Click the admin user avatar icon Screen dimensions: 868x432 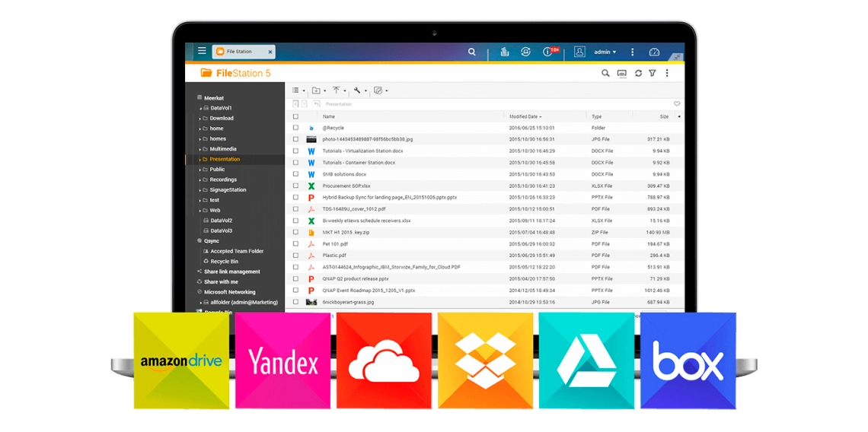coord(579,52)
